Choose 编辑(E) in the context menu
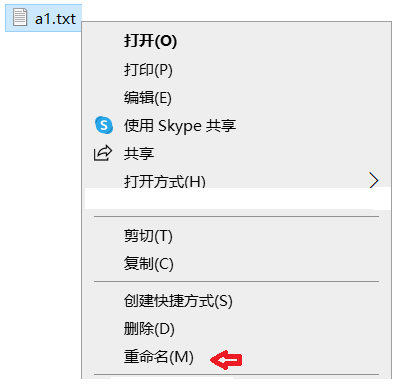 148,98
